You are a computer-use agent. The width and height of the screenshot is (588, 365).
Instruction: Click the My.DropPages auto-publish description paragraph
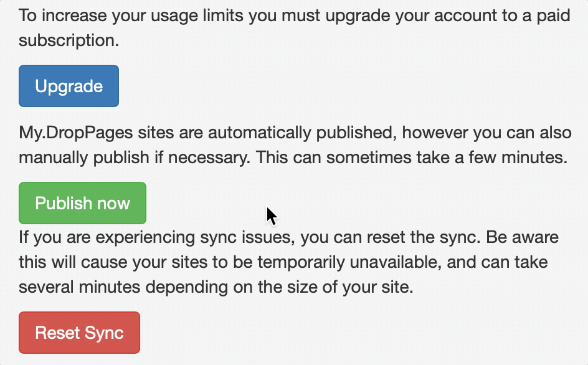tap(295, 145)
